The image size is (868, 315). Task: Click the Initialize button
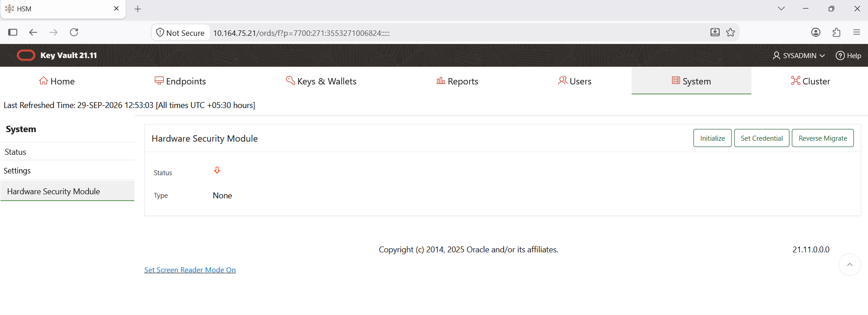point(712,138)
